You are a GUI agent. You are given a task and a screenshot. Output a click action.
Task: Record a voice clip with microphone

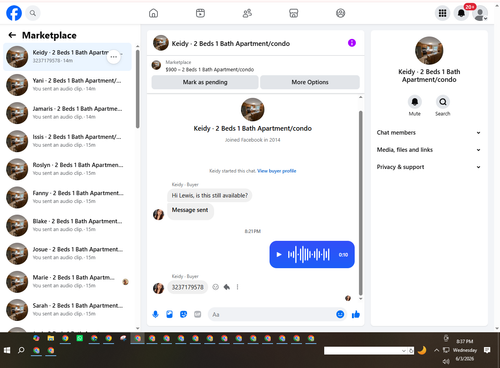point(155,314)
